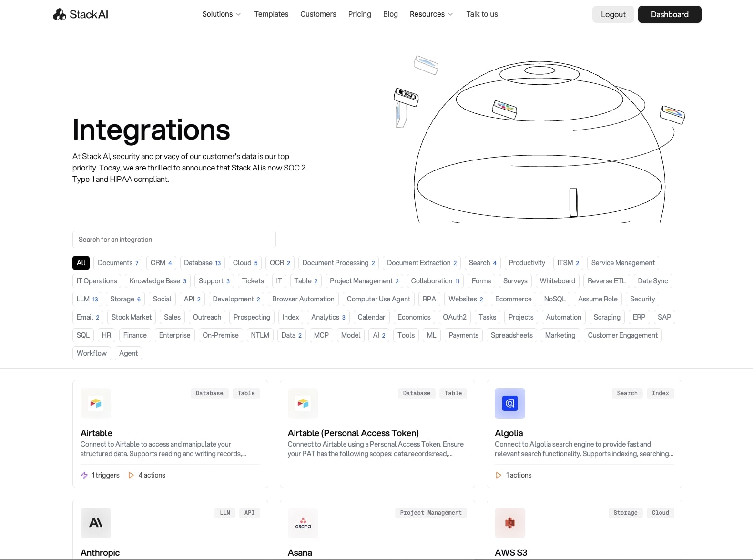This screenshot has height=560, width=753.
Task: Select the All filter tag
Action: coord(81,263)
